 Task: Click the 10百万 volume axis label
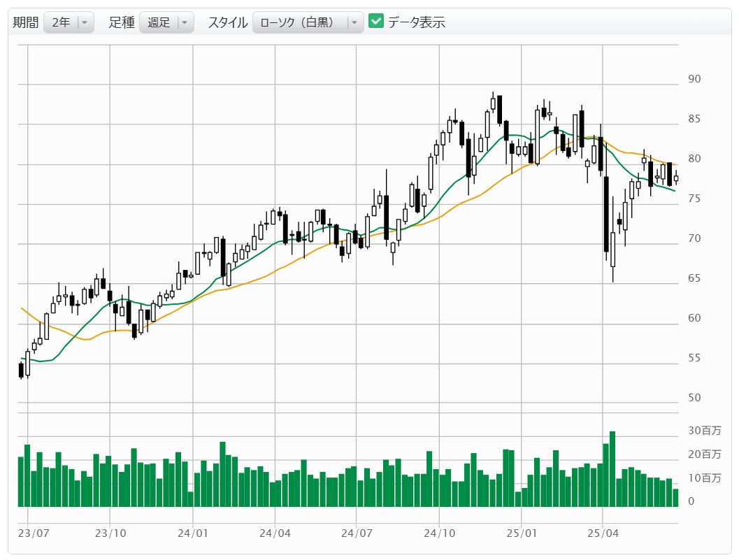[x=704, y=478]
